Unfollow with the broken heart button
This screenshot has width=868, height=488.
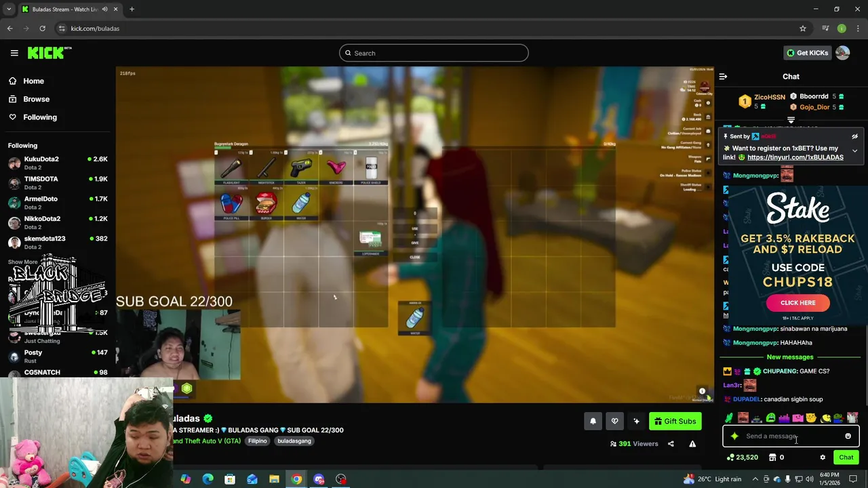click(x=614, y=422)
